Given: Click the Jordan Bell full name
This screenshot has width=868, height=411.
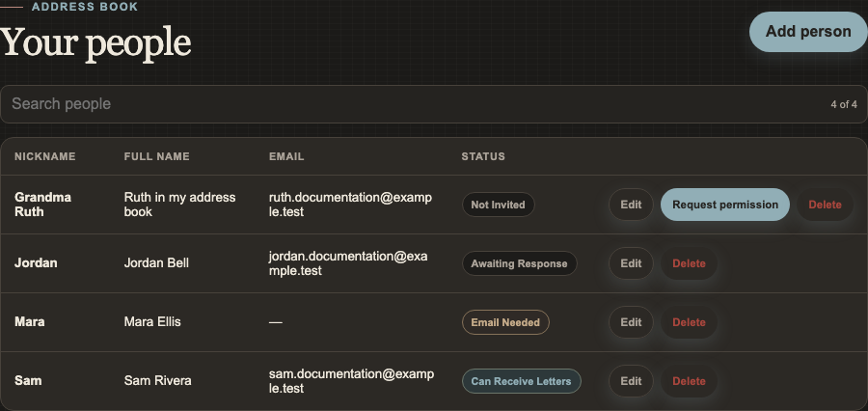Looking at the screenshot, I should [x=156, y=263].
